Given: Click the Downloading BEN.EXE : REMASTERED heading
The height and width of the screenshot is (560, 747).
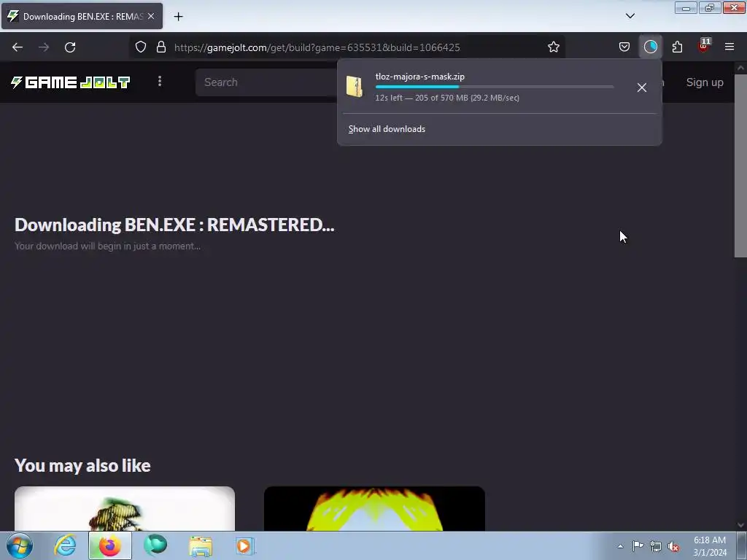Looking at the screenshot, I should [x=174, y=225].
